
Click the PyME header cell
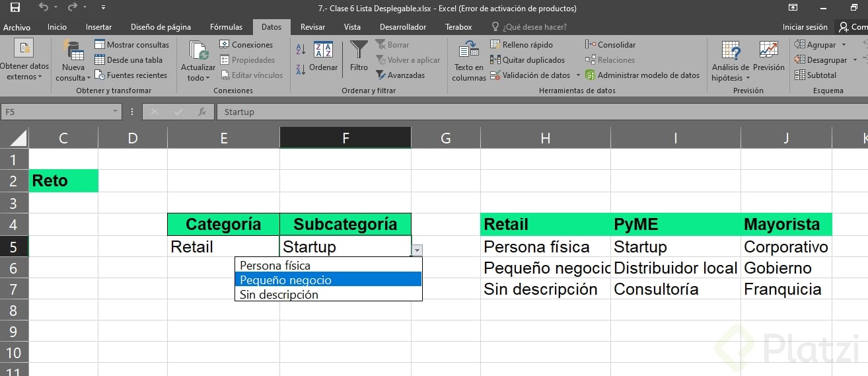pyautogui.click(x=675, y=224)
